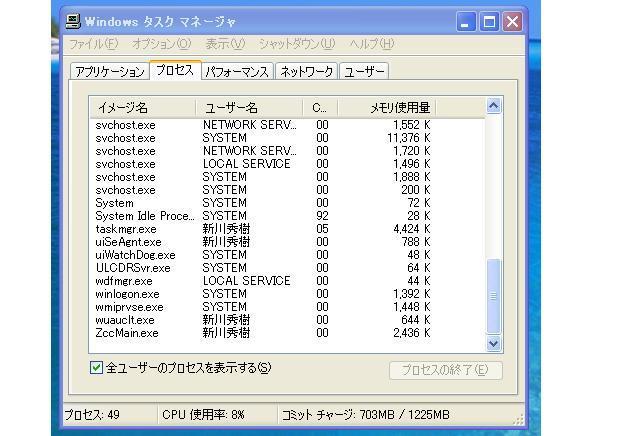Sort by the C... CPU column header
The width and height of the screenshot is (640, 436).
320,108
